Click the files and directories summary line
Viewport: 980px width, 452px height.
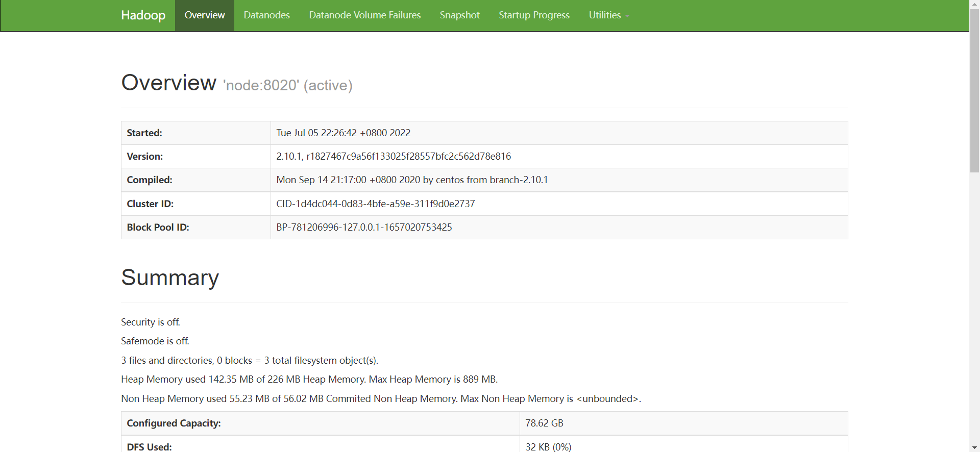[250, 361]
